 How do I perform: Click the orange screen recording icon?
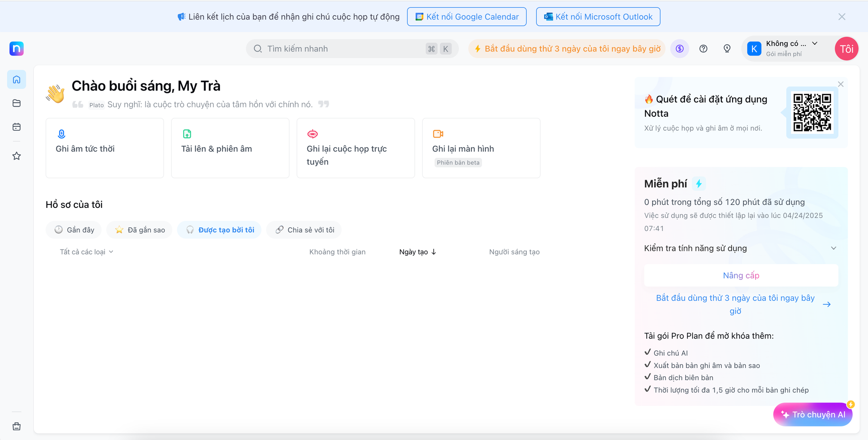[x=438, y=134]
